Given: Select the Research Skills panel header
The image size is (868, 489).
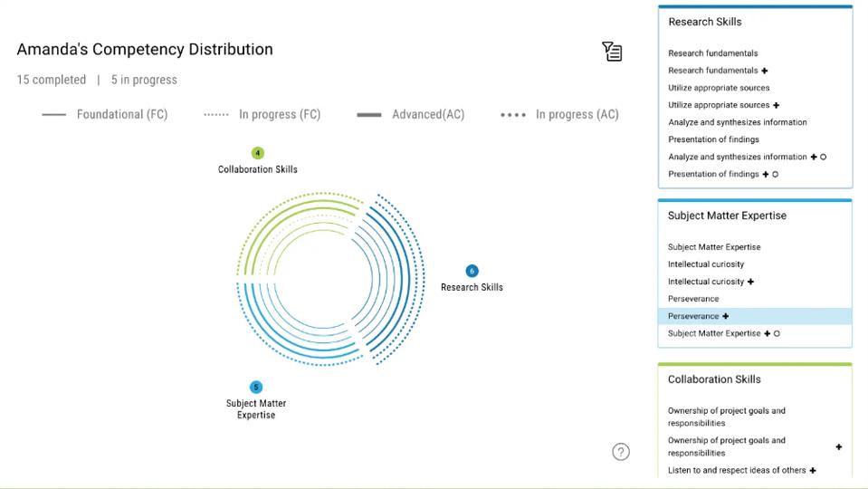Looking at the screenshot, I should [705, 22].
